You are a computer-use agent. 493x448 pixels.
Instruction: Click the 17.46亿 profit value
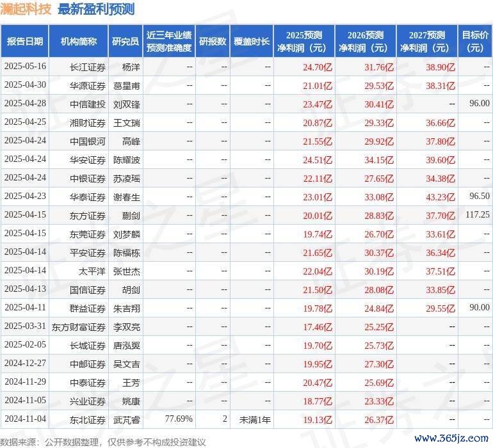(317, 327)
